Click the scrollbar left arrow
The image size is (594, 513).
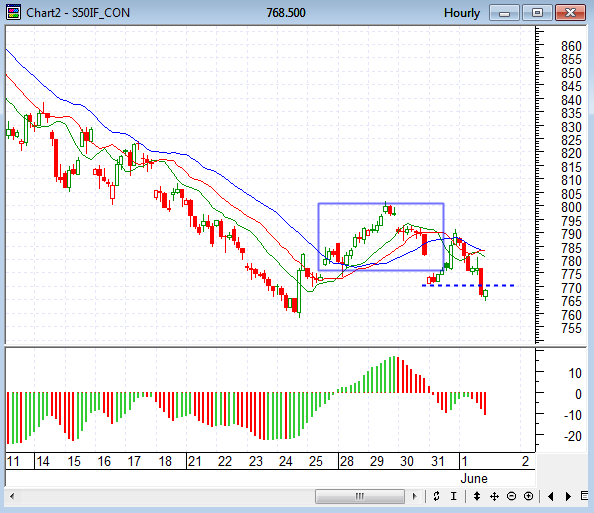(12, 496)
